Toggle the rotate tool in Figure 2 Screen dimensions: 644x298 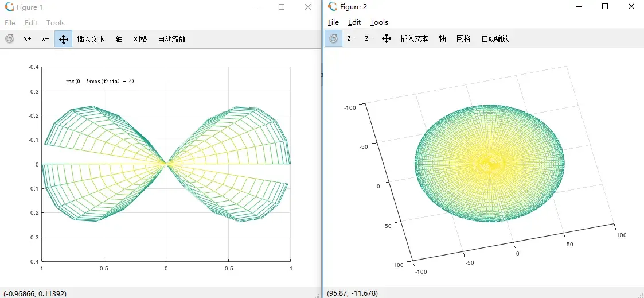click(333, 38)
